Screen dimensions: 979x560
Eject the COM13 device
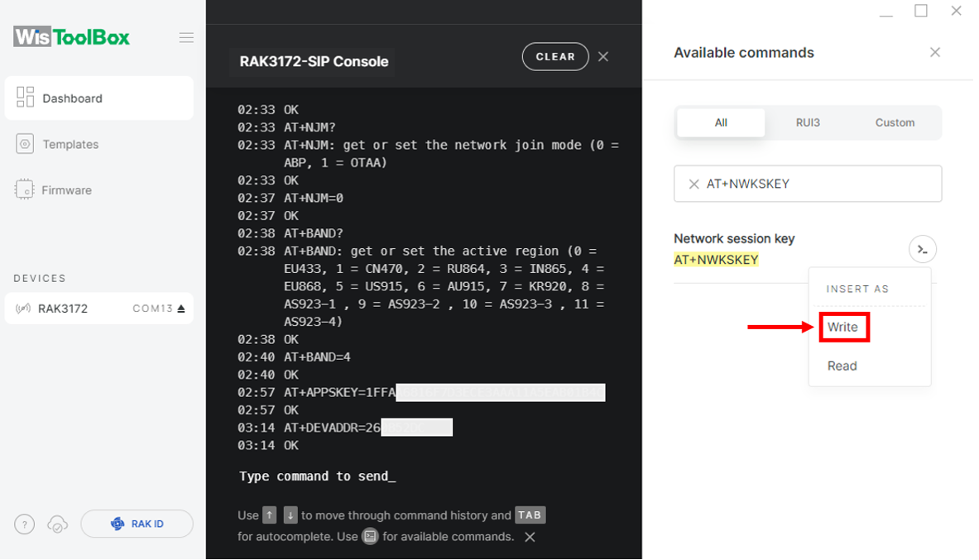tap(181, 309)
